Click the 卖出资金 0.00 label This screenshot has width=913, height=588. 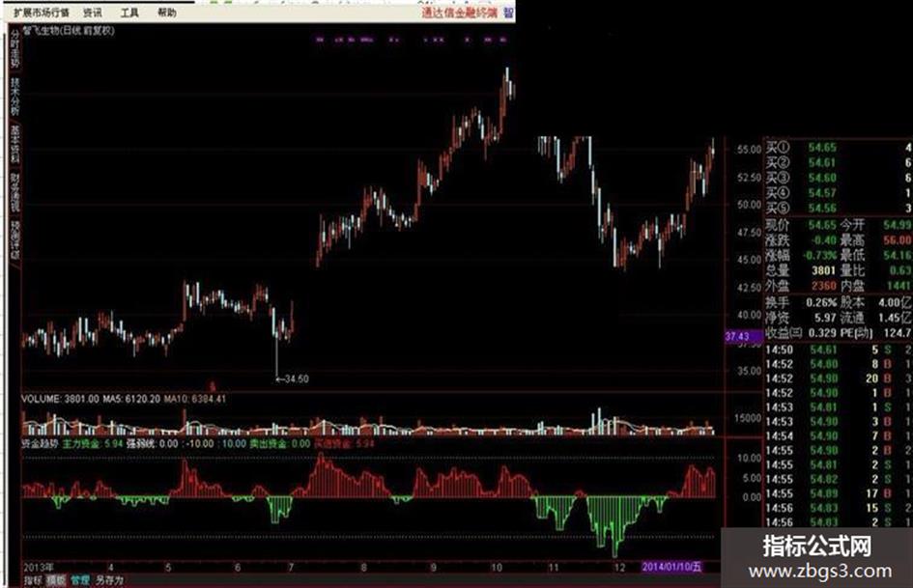pyautogui.click(x=280, y=444)
